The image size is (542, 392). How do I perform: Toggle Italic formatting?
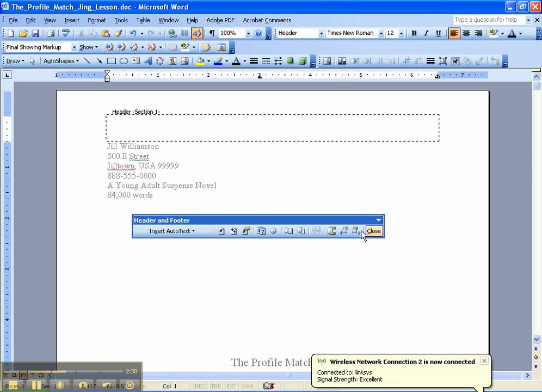pos(426,33)
